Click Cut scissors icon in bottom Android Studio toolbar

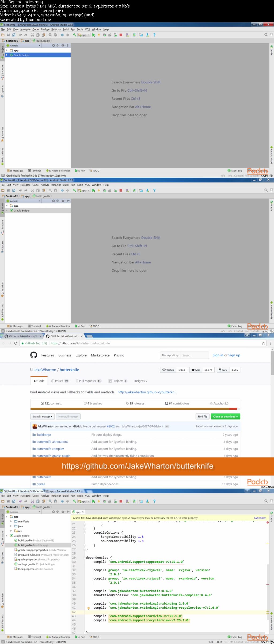pos(32,501)
